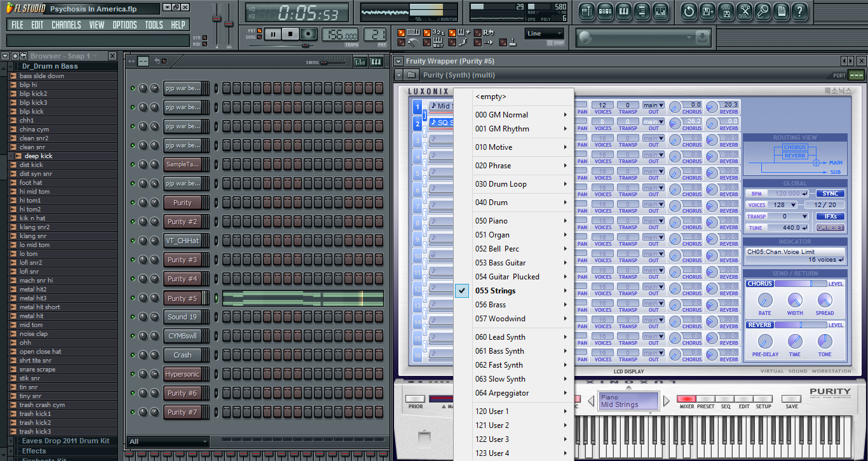Show graph editor icon in step sequencer
868x461 pixels.
(x=360, y=62)
